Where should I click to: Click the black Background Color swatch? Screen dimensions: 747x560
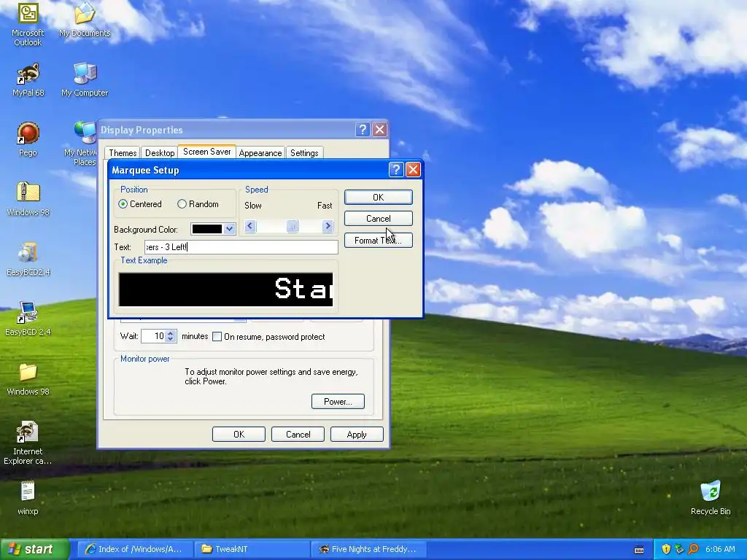(x=207, y=229)
